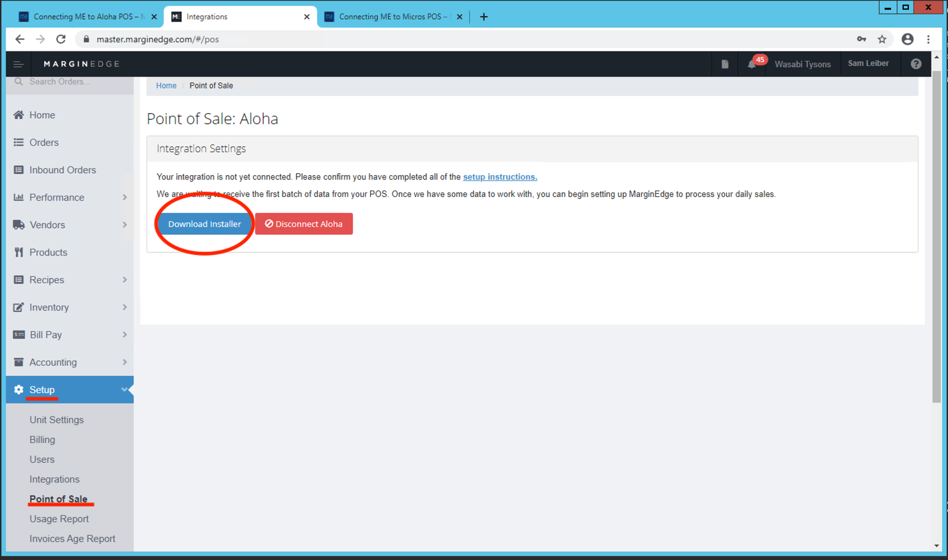Click the scrollbar down arrow
Image resolution: width=948 pixels, height=560 pixels.
[x=936, y=546]
